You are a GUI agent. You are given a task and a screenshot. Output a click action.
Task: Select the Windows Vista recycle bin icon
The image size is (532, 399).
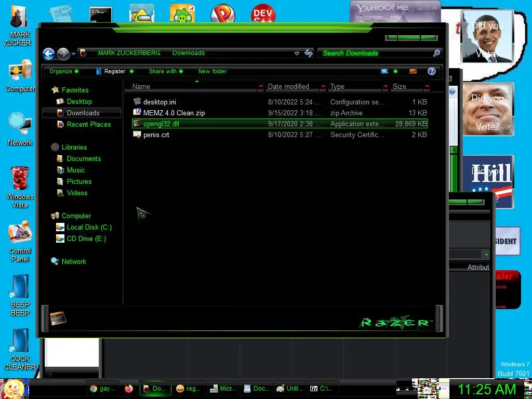[x=20, y=187]
